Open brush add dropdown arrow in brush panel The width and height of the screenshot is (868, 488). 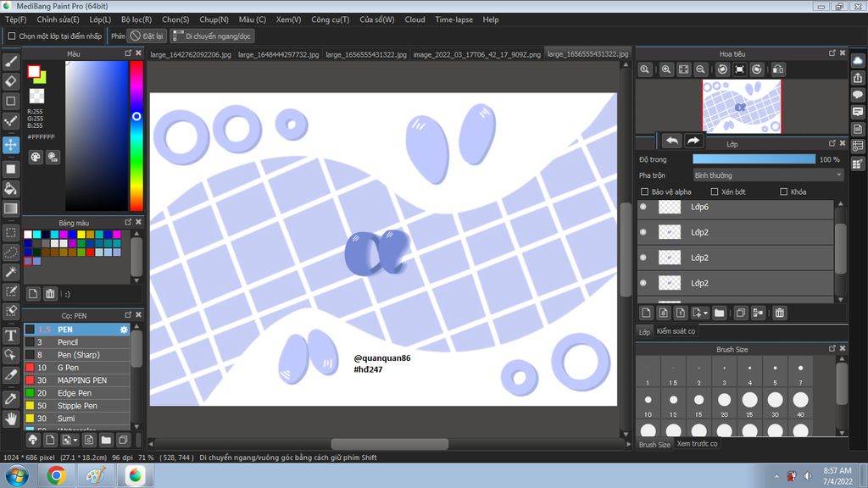click(x=75, y=441)
